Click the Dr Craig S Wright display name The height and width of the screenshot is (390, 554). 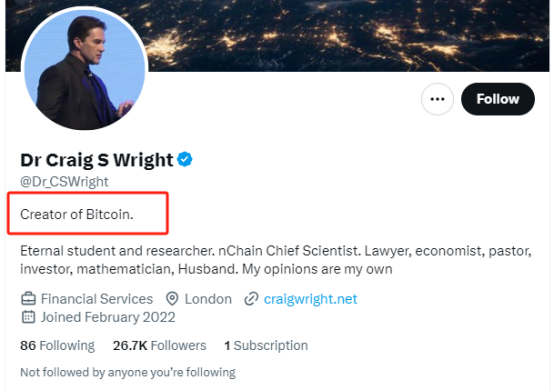(96, 160)
